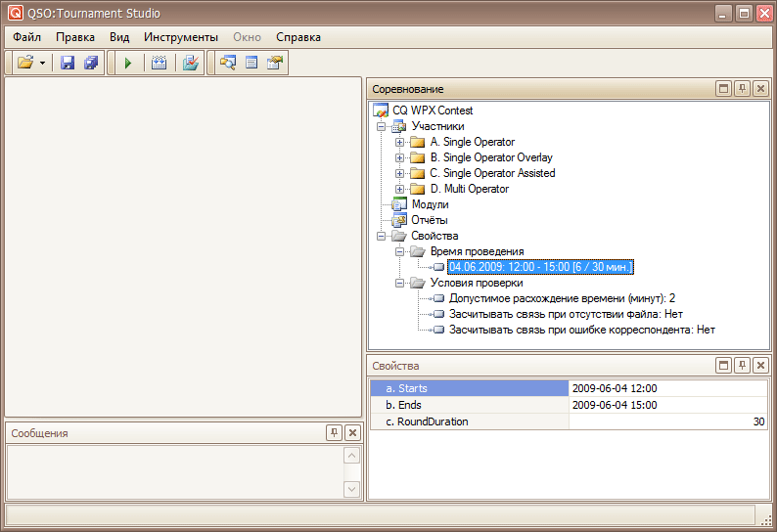Click the open folder toolbar icon
The width and height of the screenshot is (777, 532).
25,63
